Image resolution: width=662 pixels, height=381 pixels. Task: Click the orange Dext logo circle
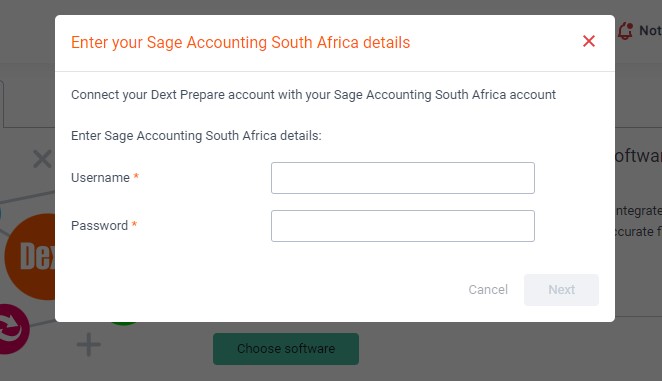tap(30, 257)
